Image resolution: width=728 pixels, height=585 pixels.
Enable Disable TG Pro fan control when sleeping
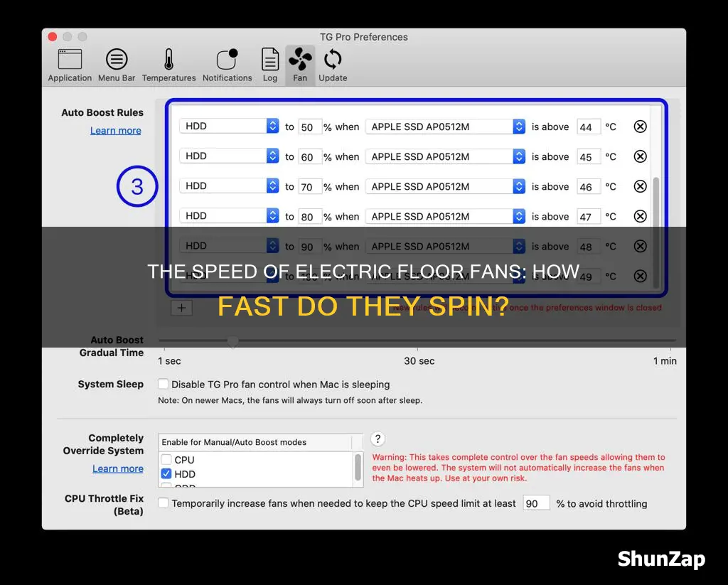coord(163,384)
